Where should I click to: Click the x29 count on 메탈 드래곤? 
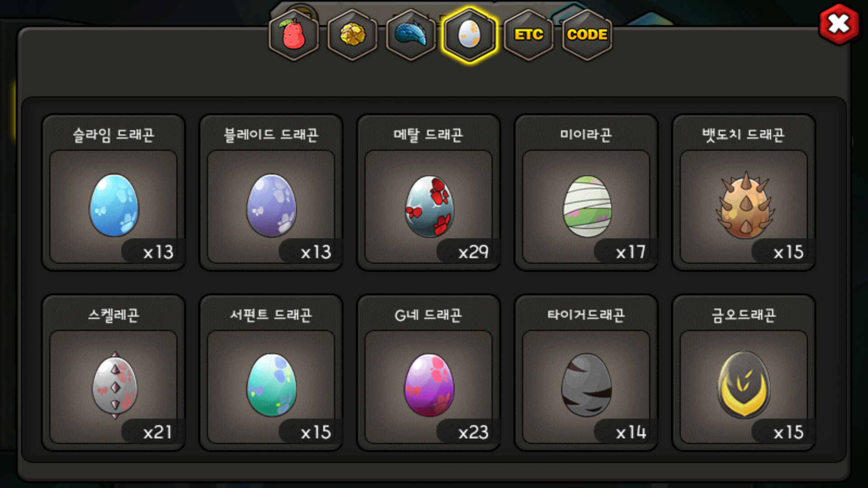point(473,252)
